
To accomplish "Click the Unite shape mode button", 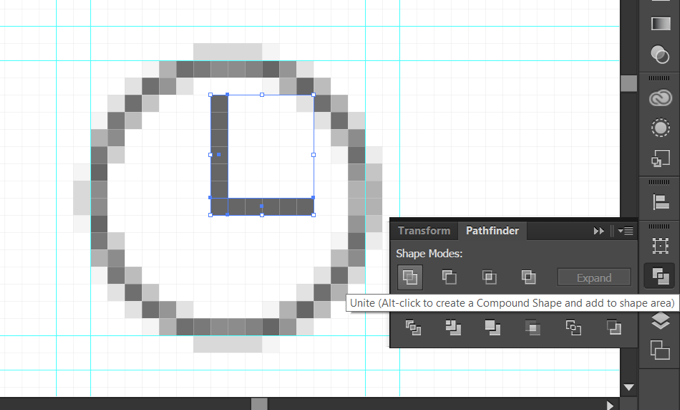I will point(410,277).
